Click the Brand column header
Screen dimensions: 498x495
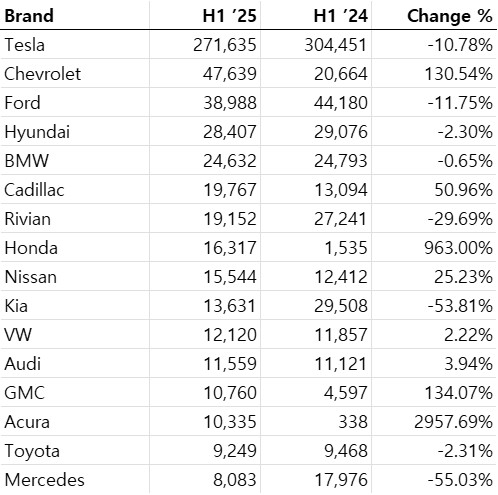coord(29,16)
